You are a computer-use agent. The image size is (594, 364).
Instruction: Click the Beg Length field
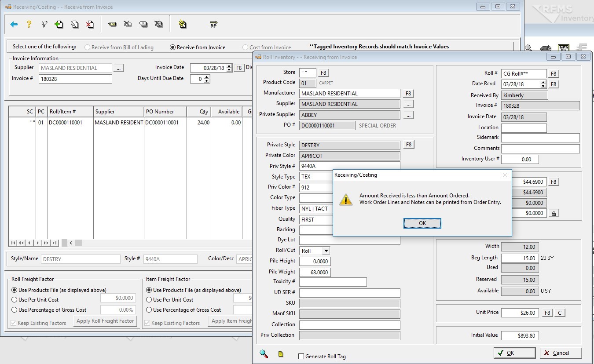click(x=520, y=258)
